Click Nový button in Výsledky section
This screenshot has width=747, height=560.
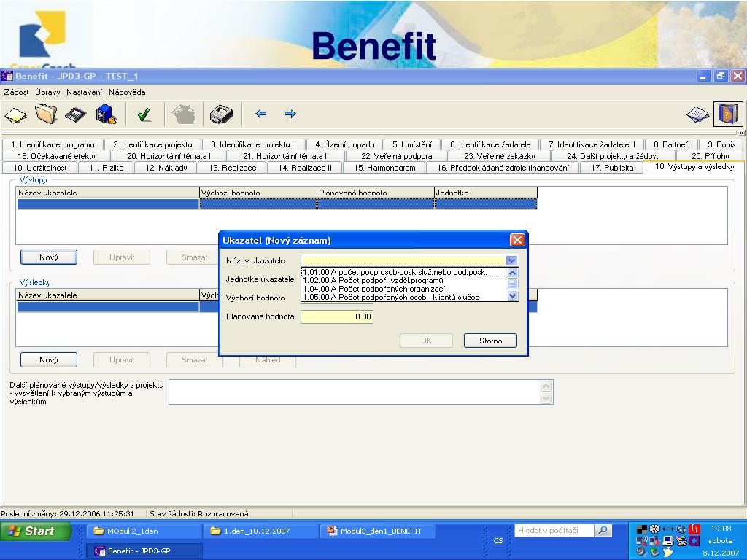click(49, 359)
